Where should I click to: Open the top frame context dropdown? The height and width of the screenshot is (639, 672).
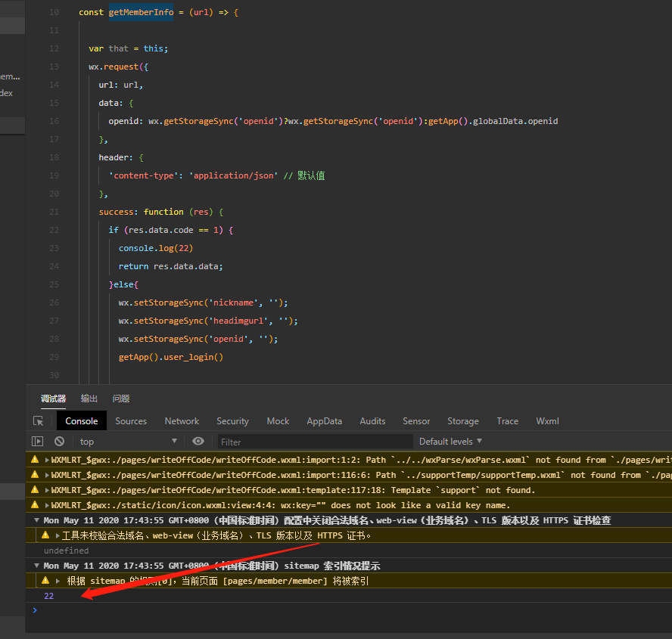point(127,441)
